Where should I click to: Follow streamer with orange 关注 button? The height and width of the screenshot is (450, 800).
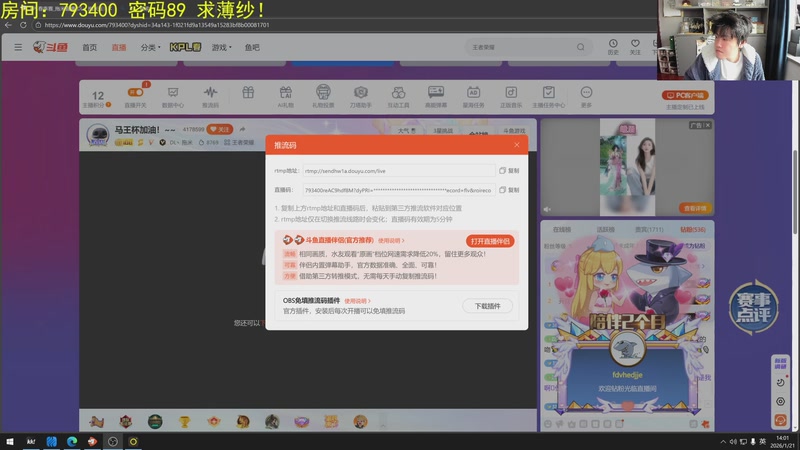tap(220, 130)
